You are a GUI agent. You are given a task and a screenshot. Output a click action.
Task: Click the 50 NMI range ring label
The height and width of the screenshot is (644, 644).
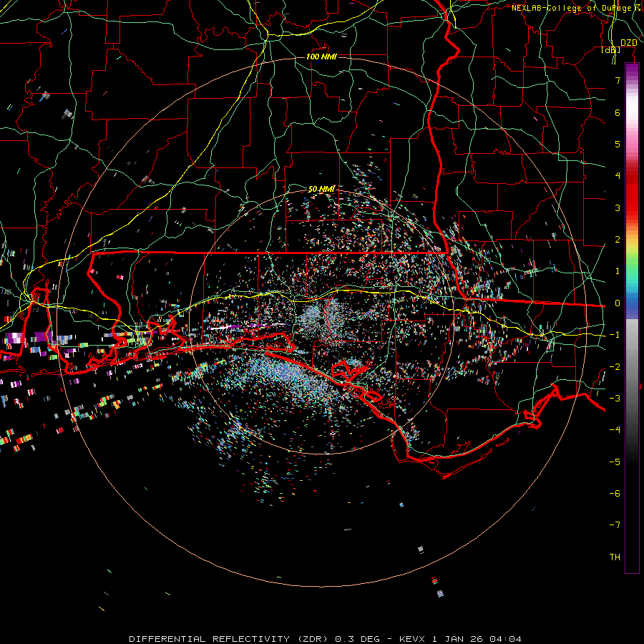point(321,189)
